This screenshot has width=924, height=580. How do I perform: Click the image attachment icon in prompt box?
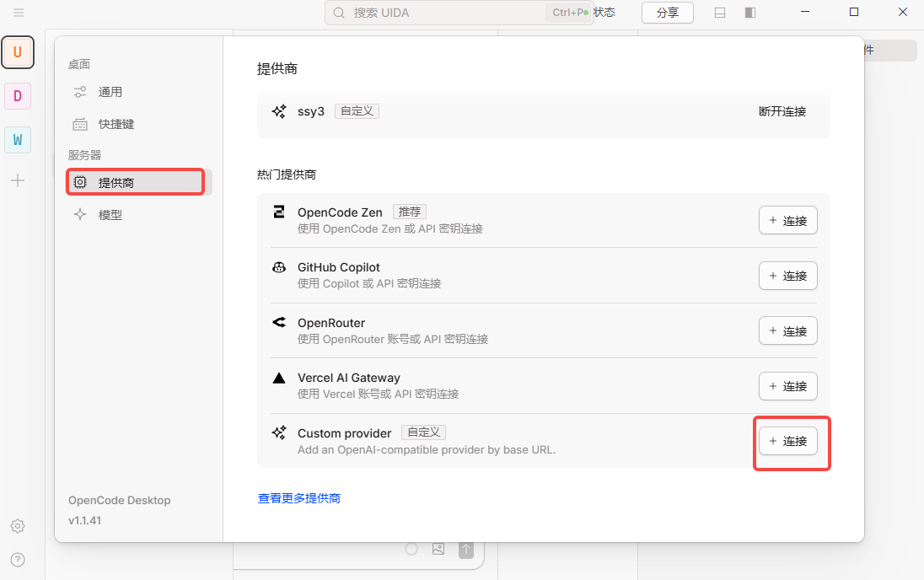click(438, 549)
